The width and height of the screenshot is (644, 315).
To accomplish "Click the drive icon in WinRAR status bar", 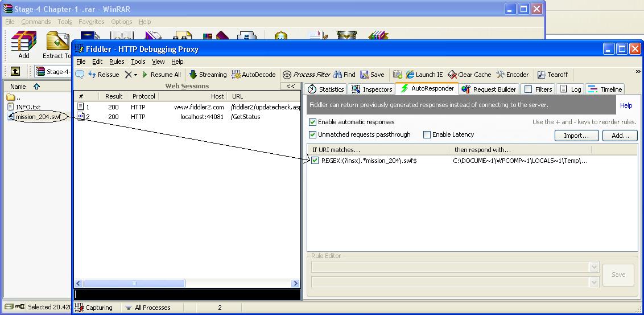I will 9,307.
